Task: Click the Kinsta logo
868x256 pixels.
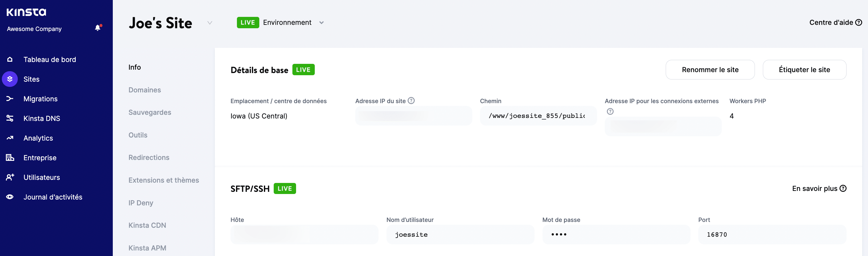Action: point(26,12)
